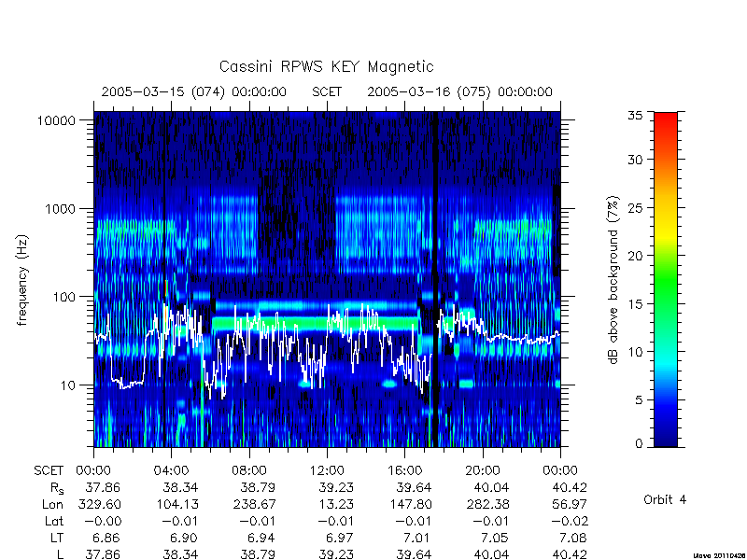Click the longitude value 104.13
This screenshot has height=560, width=747.
point(176,504)
